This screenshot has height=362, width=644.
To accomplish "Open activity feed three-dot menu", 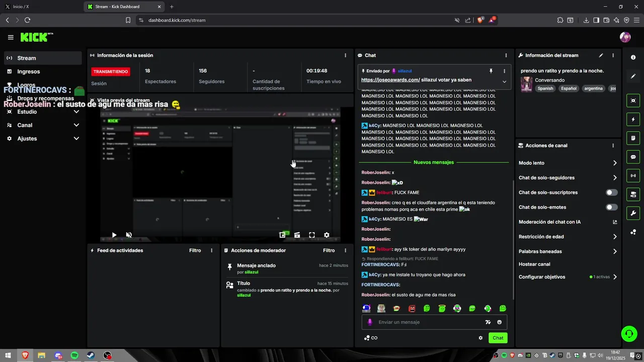I will 211,250.
